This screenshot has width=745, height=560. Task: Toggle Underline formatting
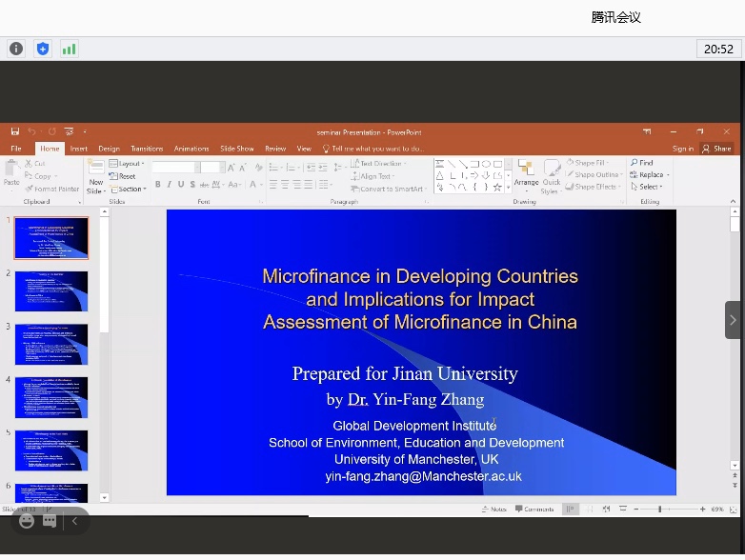click(181, 185)
